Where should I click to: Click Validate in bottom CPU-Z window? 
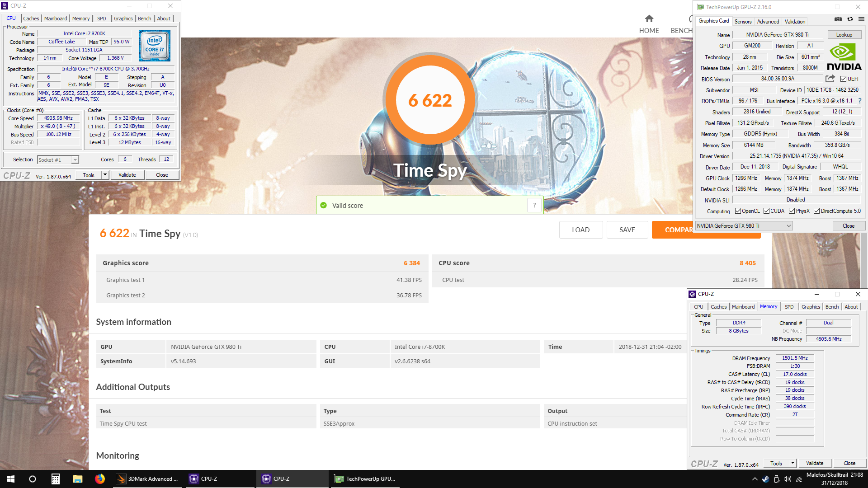[x=815, y=463]
